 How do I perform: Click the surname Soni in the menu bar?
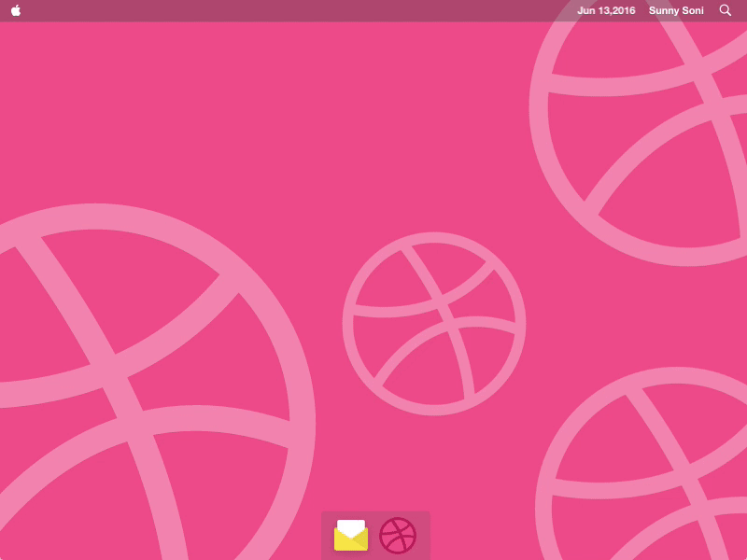(x=692, y=10)
